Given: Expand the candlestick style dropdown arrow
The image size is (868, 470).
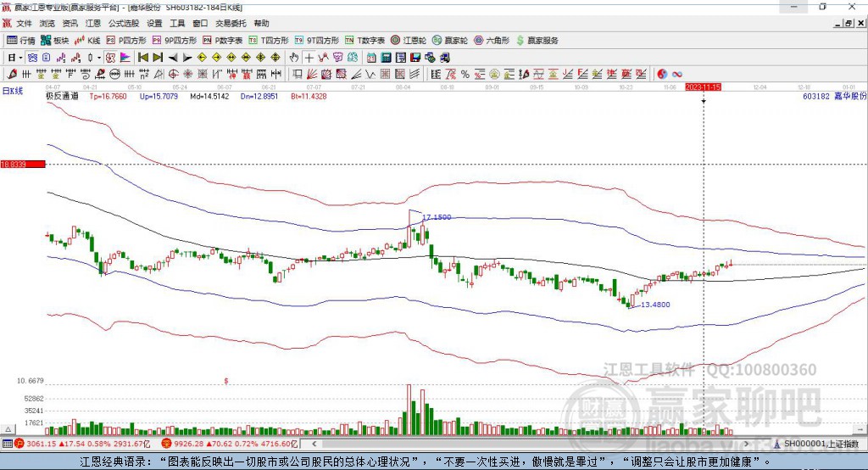Looking at the screenshot, I should (98, 58).
